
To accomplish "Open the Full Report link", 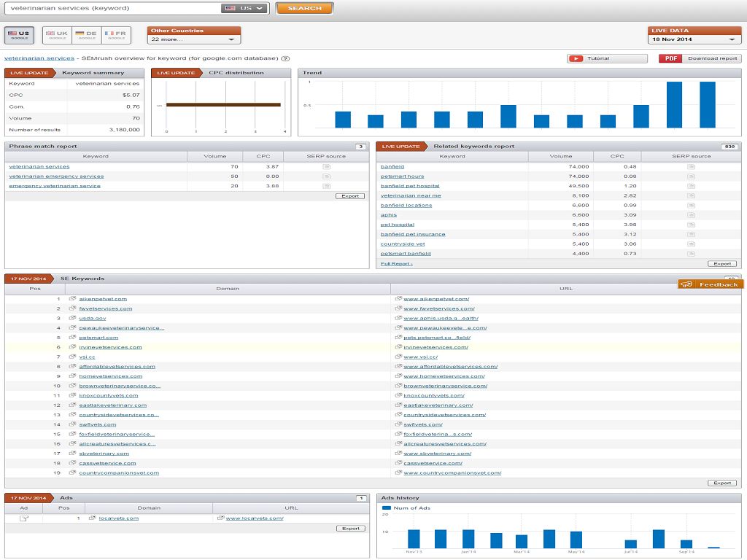I will 396,263.
